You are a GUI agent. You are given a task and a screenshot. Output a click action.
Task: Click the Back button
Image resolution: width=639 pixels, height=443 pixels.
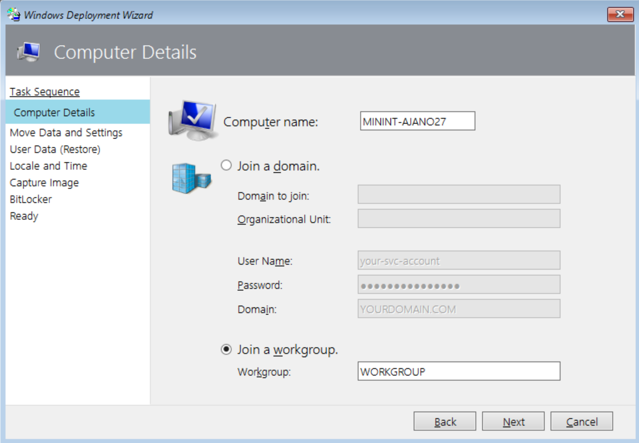coord(445,421)
